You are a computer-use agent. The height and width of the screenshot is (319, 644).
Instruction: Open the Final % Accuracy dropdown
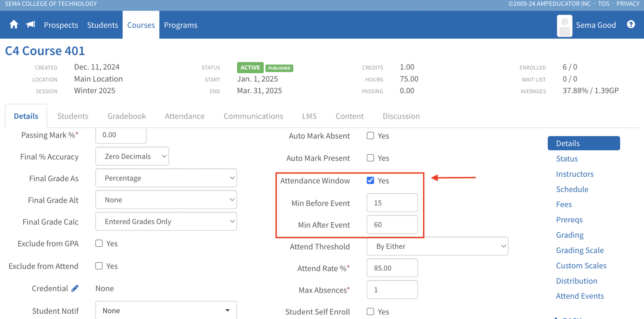tap(132, 156)
